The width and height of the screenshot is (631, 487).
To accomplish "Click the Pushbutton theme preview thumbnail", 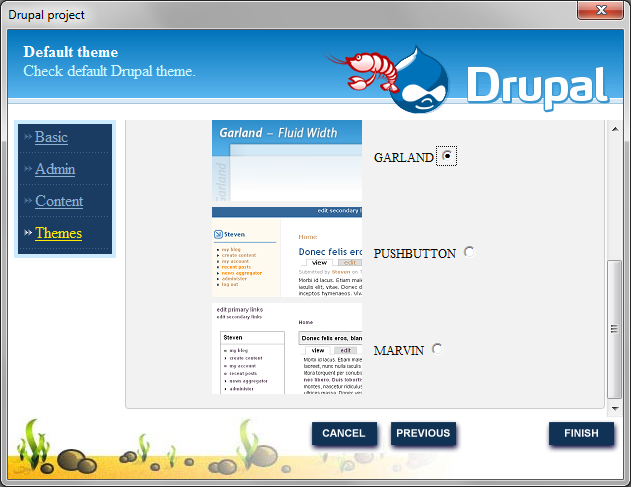I will pos(287,252).
